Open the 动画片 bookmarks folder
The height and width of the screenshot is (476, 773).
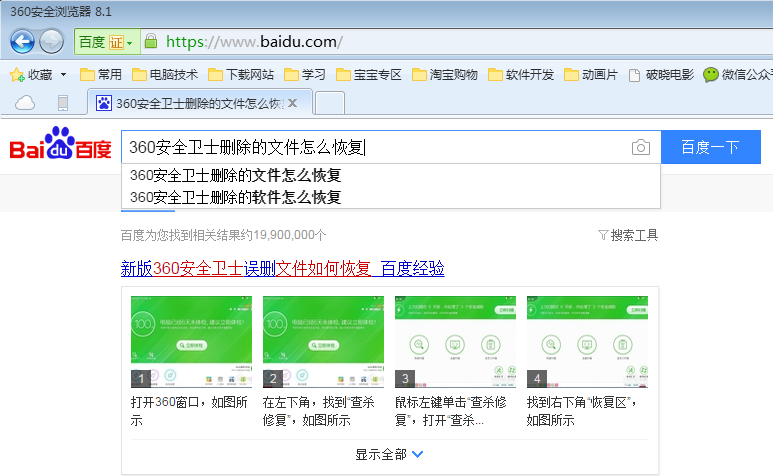pyautogui.click(x=591, y=75)
